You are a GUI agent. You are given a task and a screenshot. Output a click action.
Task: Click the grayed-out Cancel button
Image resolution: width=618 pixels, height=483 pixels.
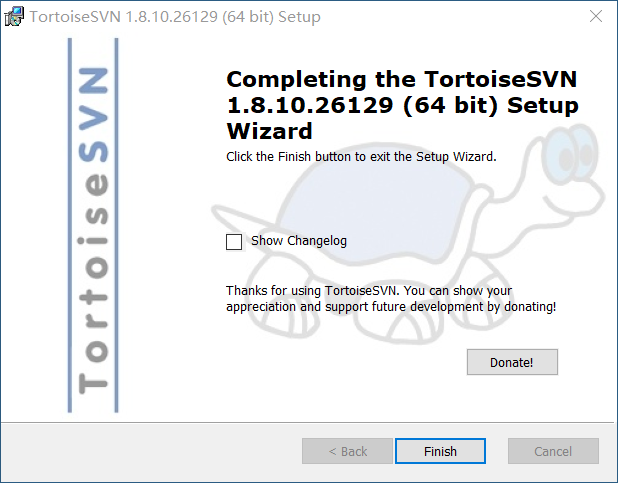point(553,451)
